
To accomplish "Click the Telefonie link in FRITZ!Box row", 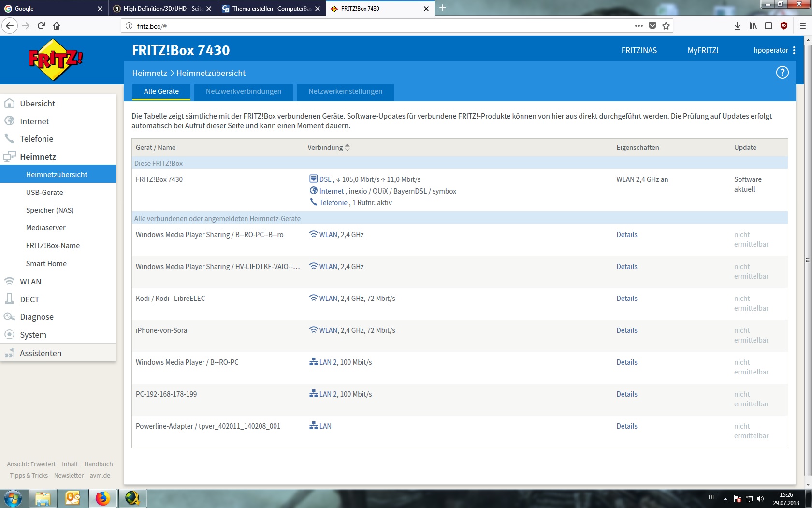I will [333, 203].
